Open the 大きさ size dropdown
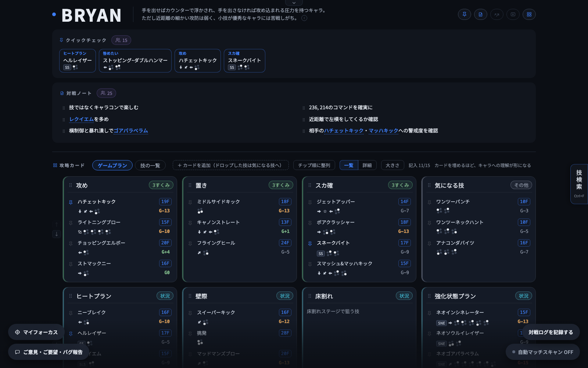 (392, 165)
